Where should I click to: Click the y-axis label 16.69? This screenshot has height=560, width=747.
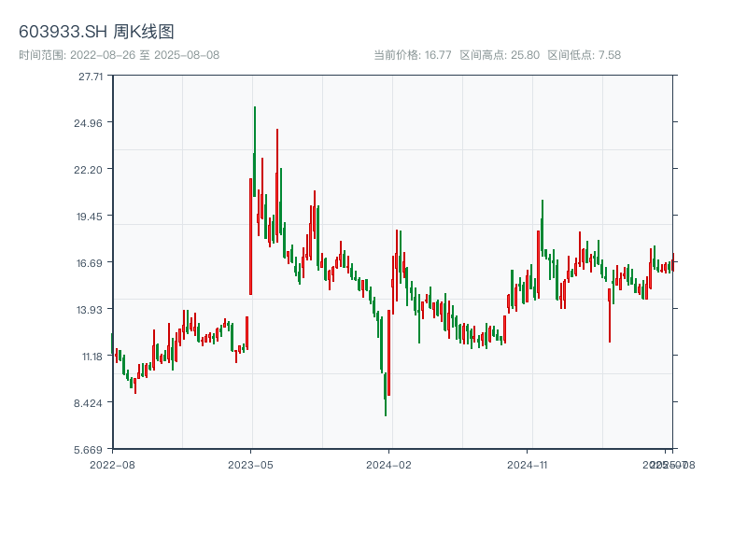pyautogui.click(x=90, y=263)
